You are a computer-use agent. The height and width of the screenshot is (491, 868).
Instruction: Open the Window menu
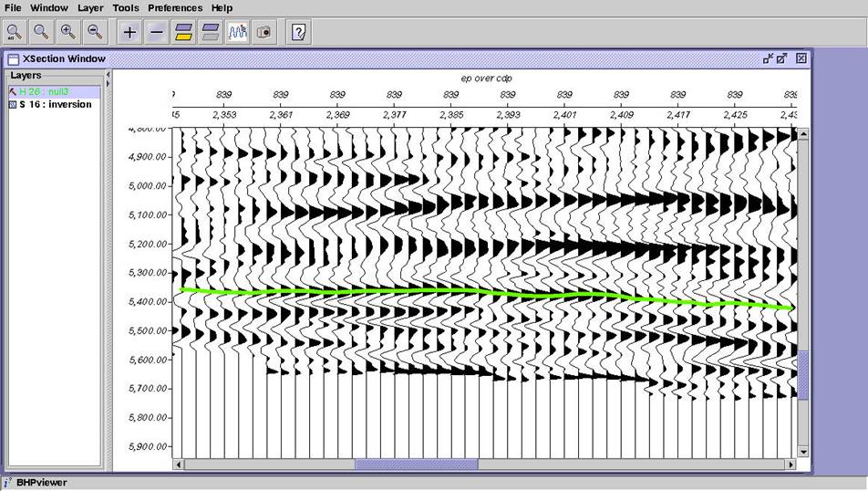point(49,8)
